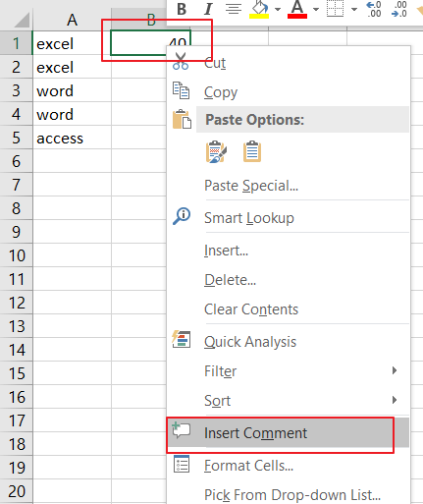The width and height of the screenshot is (423, 504).
Task: Select cell A2 containing excel
Action: click(x=72, y=67)
